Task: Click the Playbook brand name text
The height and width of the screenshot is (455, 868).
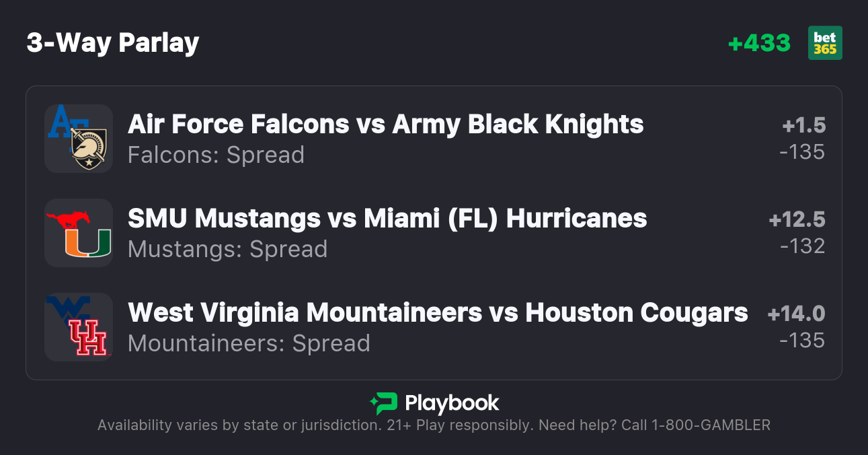Action: click(452, 403)
